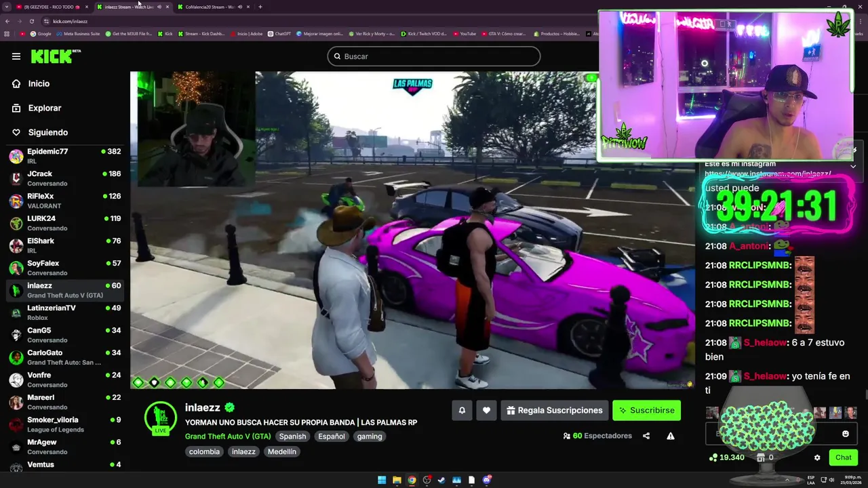Go to Inicio in the sidebar
Viewport: 868px width, 488px height.
click(39, 83)
